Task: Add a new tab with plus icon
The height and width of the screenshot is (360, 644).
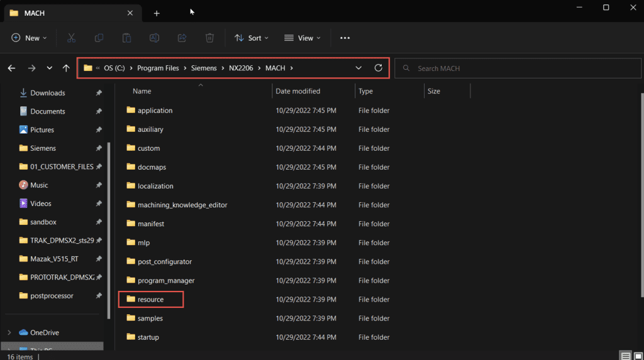Action: [x=157, y=13]
